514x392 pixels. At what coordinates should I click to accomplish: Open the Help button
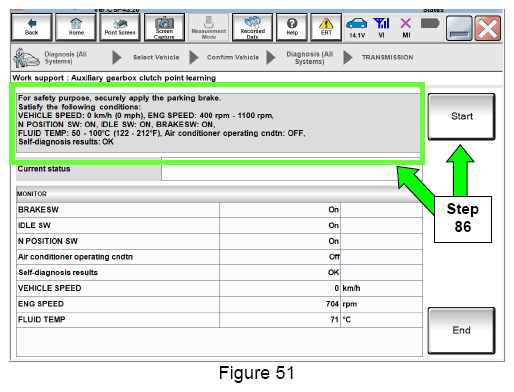(x=292, y=27)
